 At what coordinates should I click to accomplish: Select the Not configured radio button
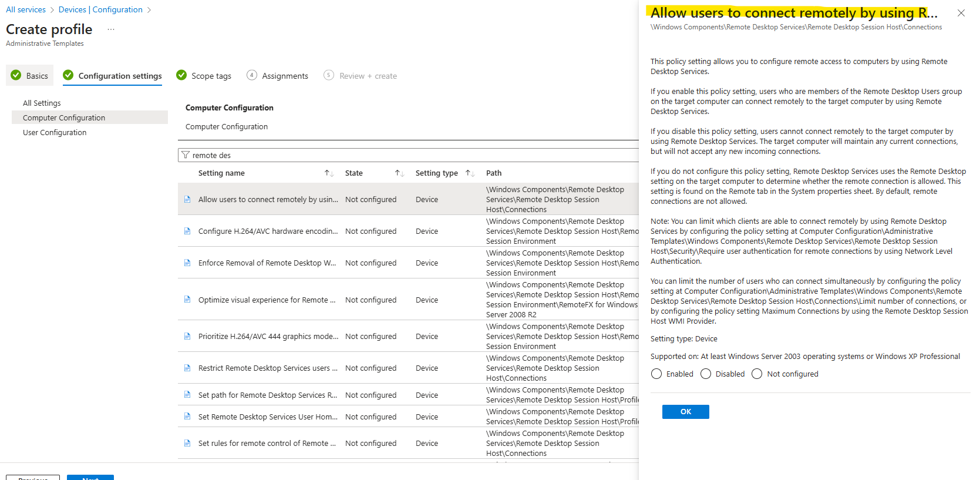click(757, 374)
